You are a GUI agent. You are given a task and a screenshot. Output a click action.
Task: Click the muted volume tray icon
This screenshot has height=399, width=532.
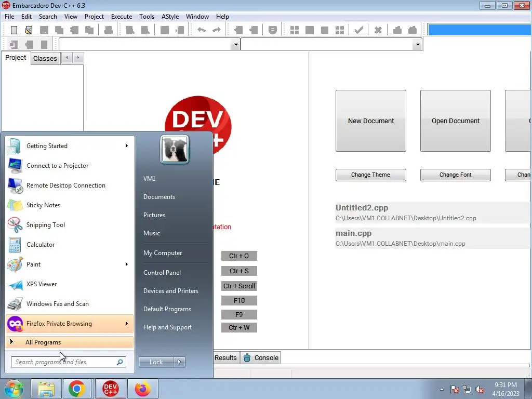480,390
